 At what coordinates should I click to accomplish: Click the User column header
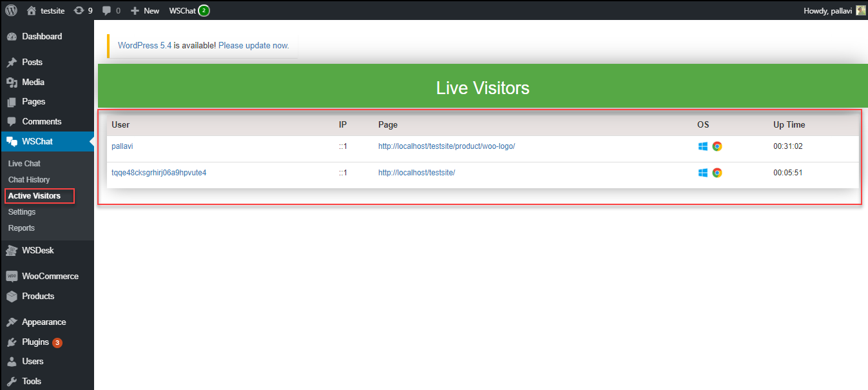point(121,125)
